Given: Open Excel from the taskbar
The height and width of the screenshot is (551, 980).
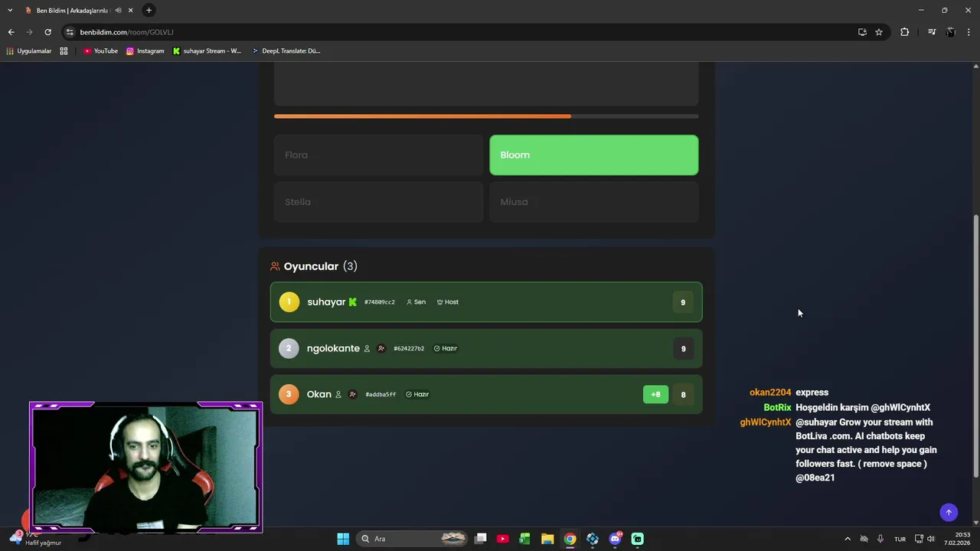Looking at the screenshot, I should pos(525,539).
